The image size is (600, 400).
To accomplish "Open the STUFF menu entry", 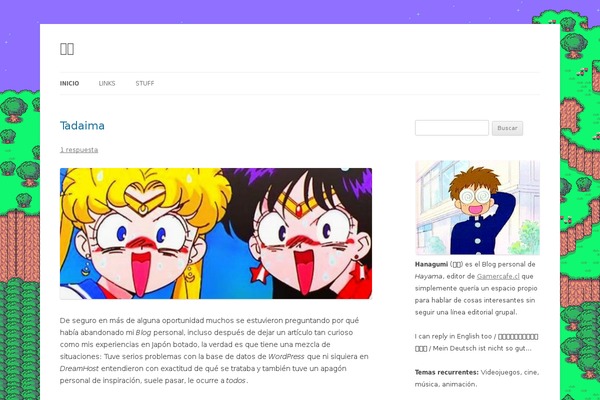I will click(x=145, y=83).
